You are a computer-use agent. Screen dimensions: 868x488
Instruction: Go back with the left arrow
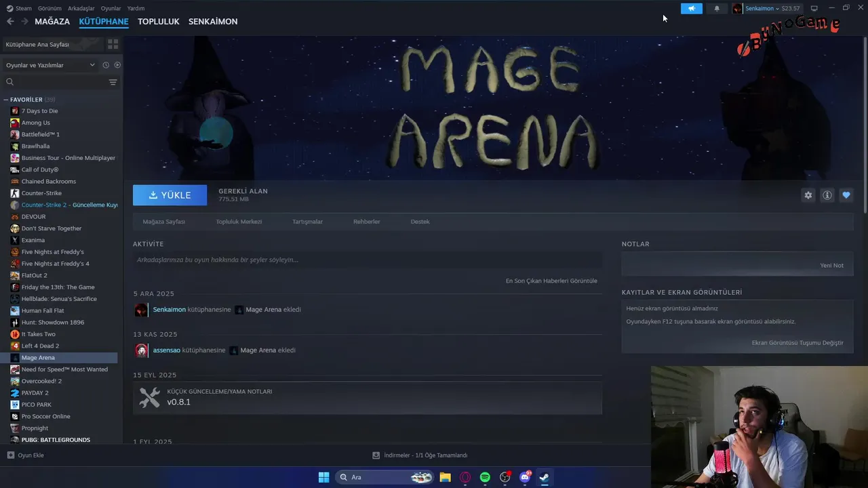(x=10, y=22)
